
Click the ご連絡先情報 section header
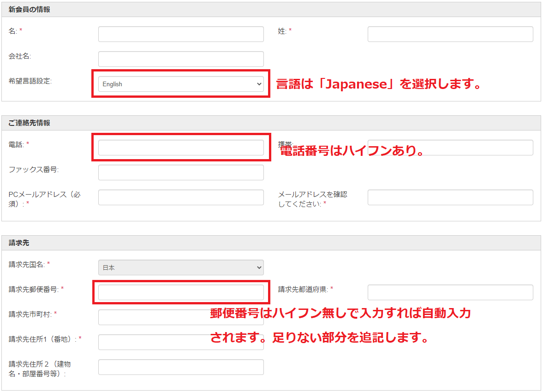pos(30,123)
